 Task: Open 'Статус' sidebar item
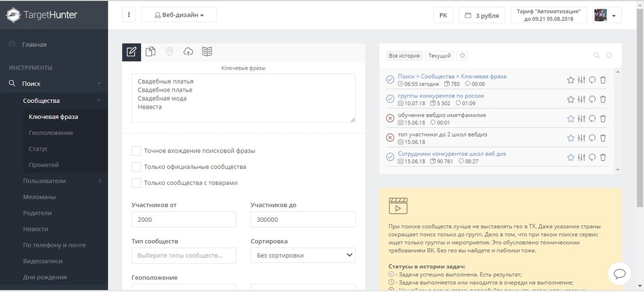(39, 149)
